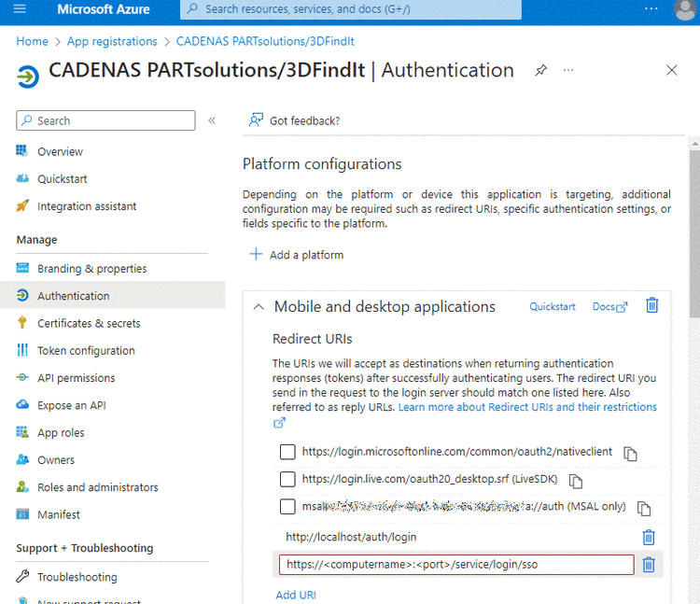Image resolution: width=700 pixels, height=604 pixels.
Task: Open Learn more about Redirect URIs link
Action: click(527, 407)
